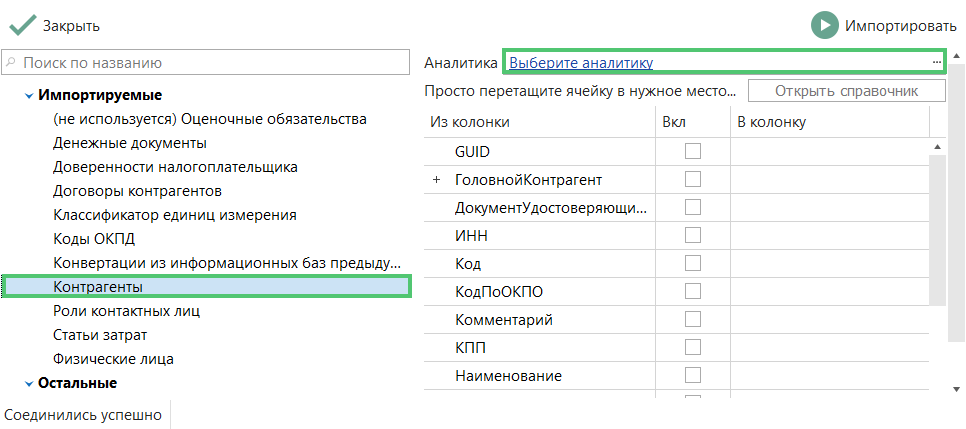Screen dimensions: 966x429
Task: Choose the Коды ОКПД entry
Action: [94, 239]
